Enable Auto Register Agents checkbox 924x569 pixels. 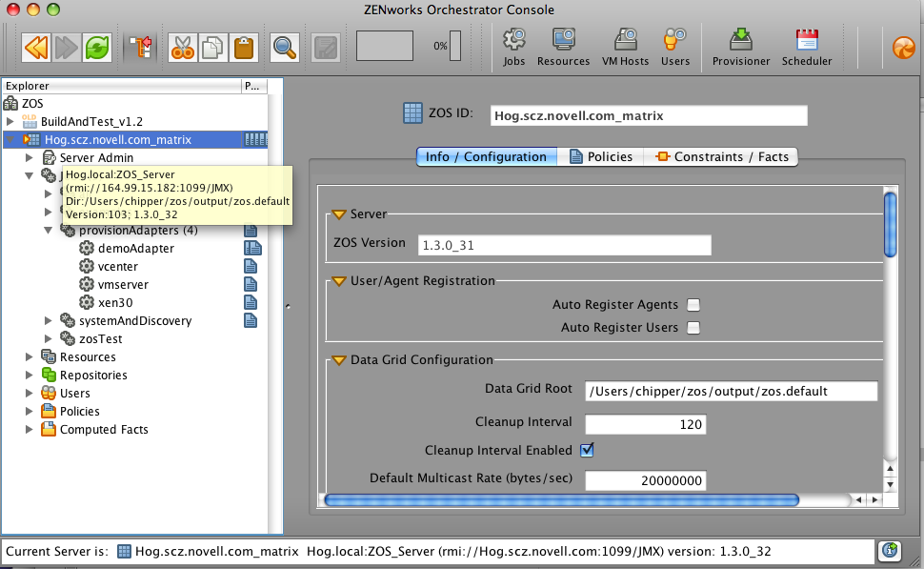click(693, 305)
